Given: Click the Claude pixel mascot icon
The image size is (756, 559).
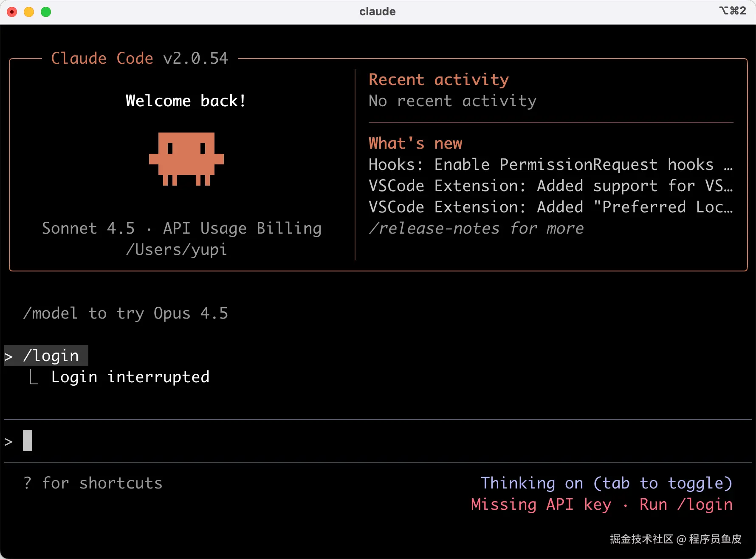Looking at the screenshot, I should [186, 159].
